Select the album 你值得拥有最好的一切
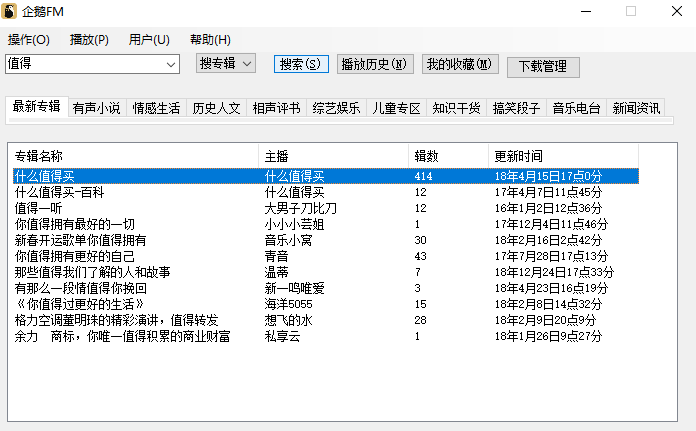 click(75, 224)
